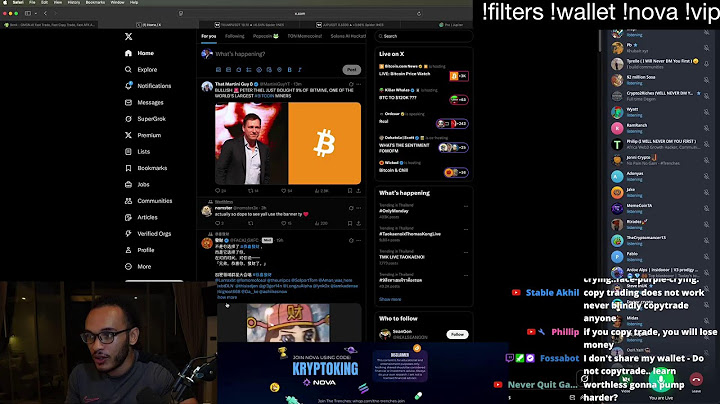Like That Martini Guy post
This screenshot has height=404, width=720.
coord(287,191)
